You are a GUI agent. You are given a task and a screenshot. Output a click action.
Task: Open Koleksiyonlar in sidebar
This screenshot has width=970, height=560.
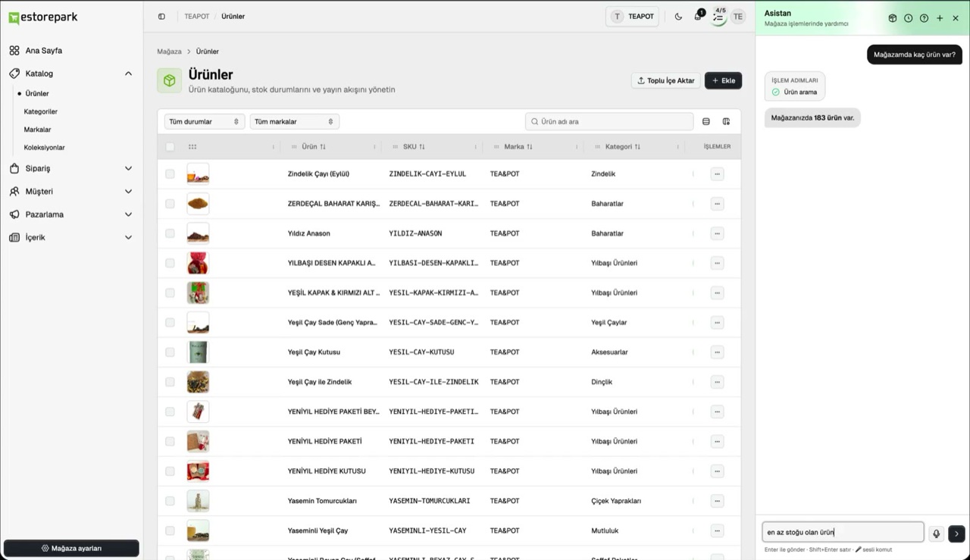click(44, 148)
